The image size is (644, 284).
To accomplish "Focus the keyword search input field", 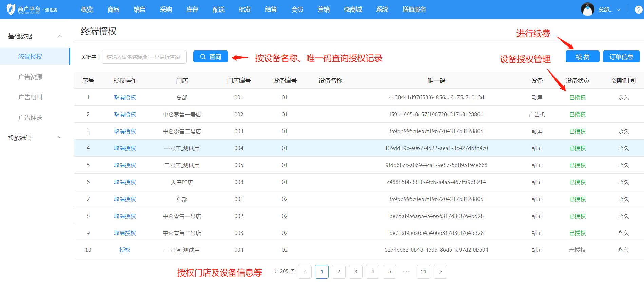I will click(144, 57).
